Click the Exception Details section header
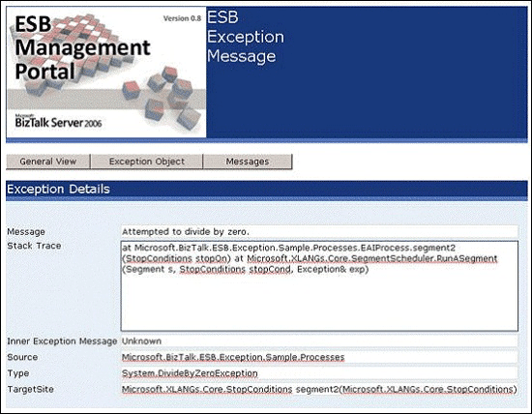Screen dimensions: 532x414 tap(267, 189)
